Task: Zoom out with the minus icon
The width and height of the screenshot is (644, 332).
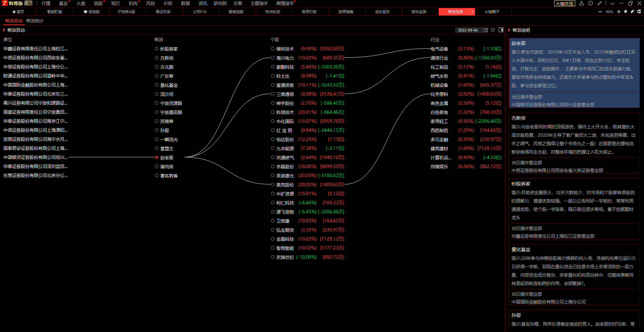Action: coord(600,12)
